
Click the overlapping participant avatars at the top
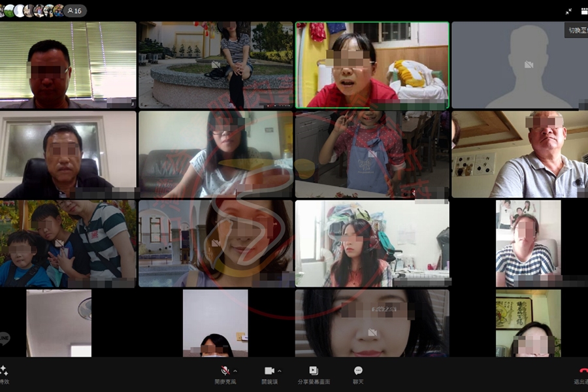click(31, 11)
